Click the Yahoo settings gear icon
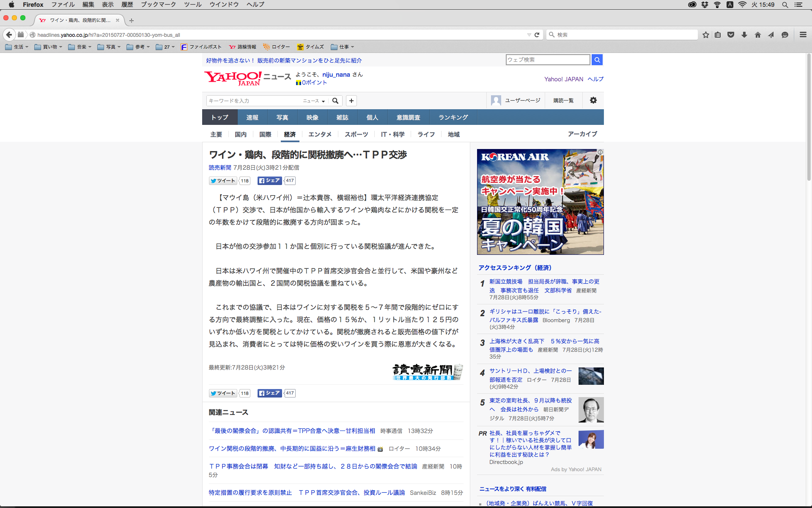The height and width of the screenshot is (508, 812). click(x=593, y=100)
